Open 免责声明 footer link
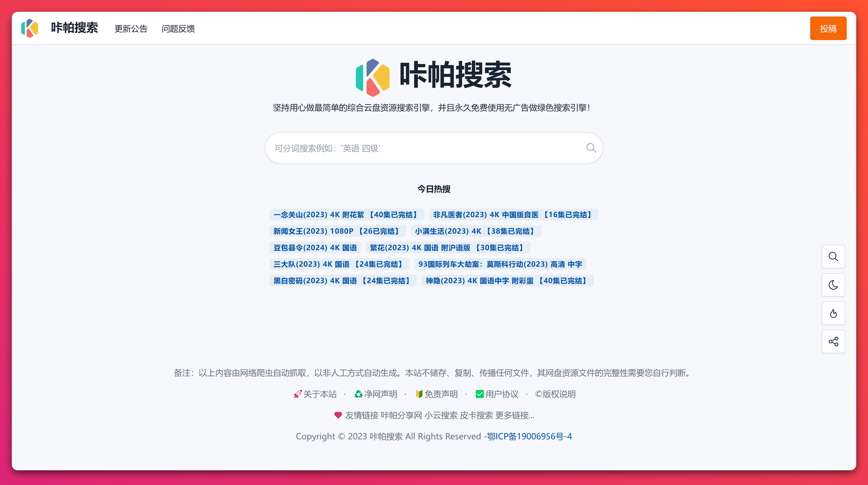The width and height of the screenshot is (868, 485). [437, 394]
